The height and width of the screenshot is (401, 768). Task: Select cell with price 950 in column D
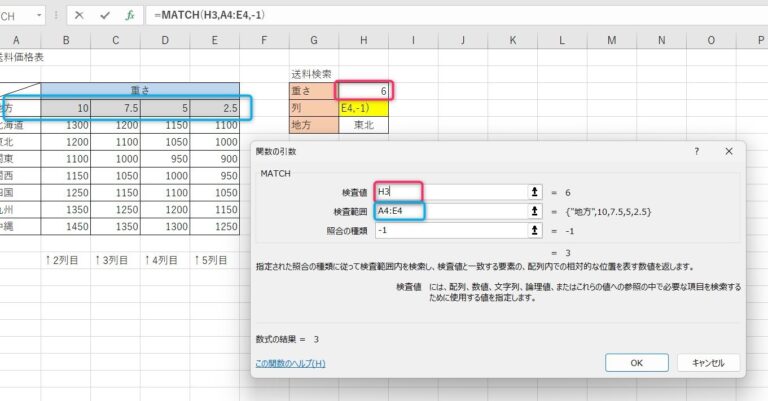(165, 159)
